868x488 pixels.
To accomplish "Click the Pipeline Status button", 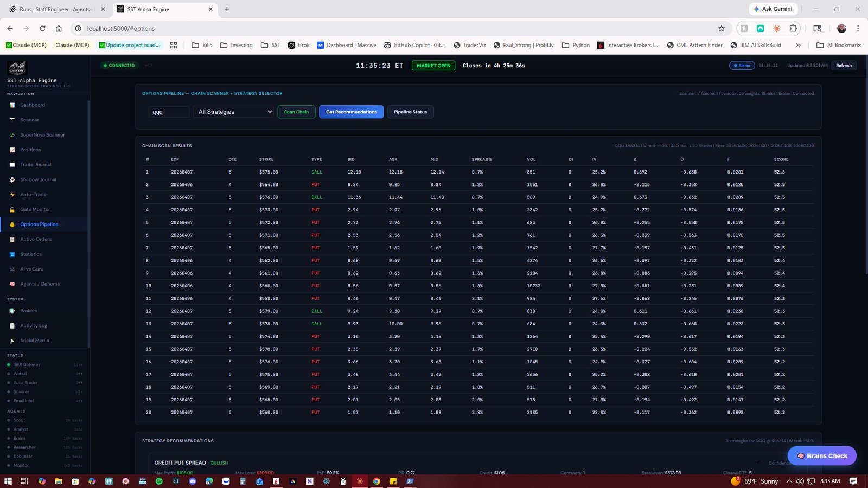I will tap(410, 112).
